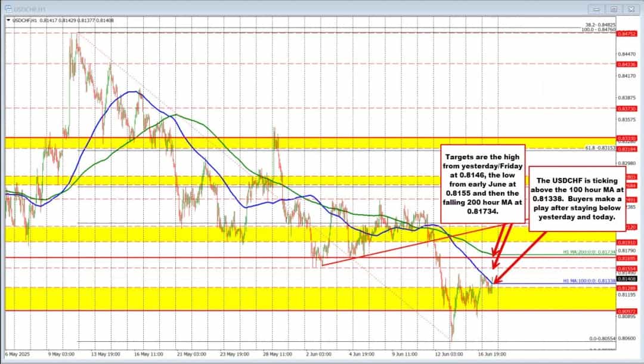The height and width of the screenshot is (364, 644).
Task: Click the H1 MA:200 indicator label
Action: pyautogui.click(x=587, y=252)
